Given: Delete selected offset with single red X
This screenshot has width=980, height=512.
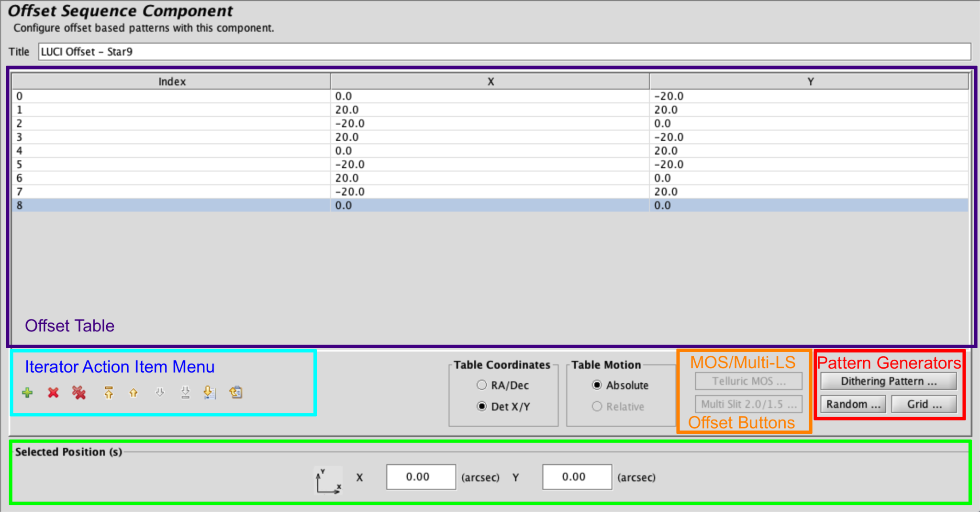Looking at the screenshot, I should point(53,393).
